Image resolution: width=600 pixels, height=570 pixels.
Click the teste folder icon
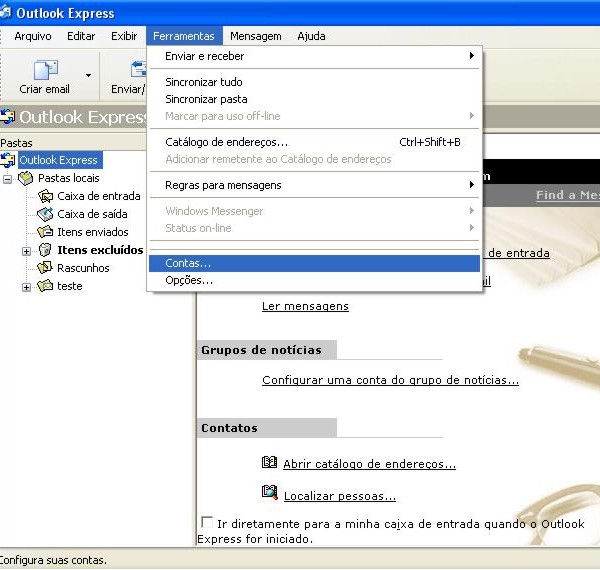45,286
